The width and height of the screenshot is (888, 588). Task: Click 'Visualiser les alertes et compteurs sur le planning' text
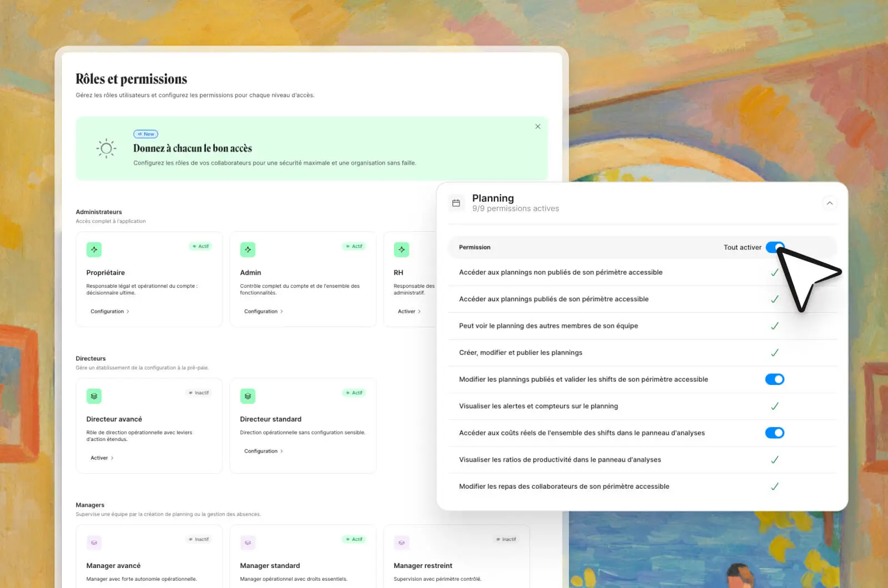pyautogui.click(x=538, y=406)
